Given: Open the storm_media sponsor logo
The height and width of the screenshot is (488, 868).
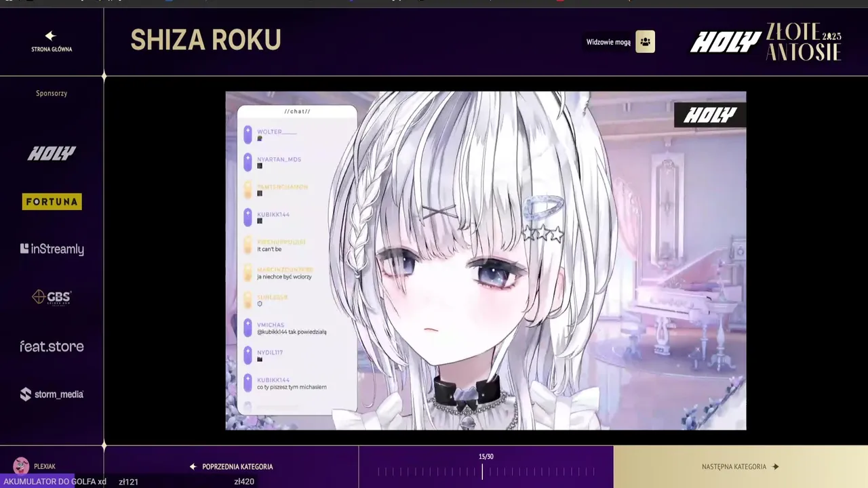Looking at the screenshot, I should (52, 394).
